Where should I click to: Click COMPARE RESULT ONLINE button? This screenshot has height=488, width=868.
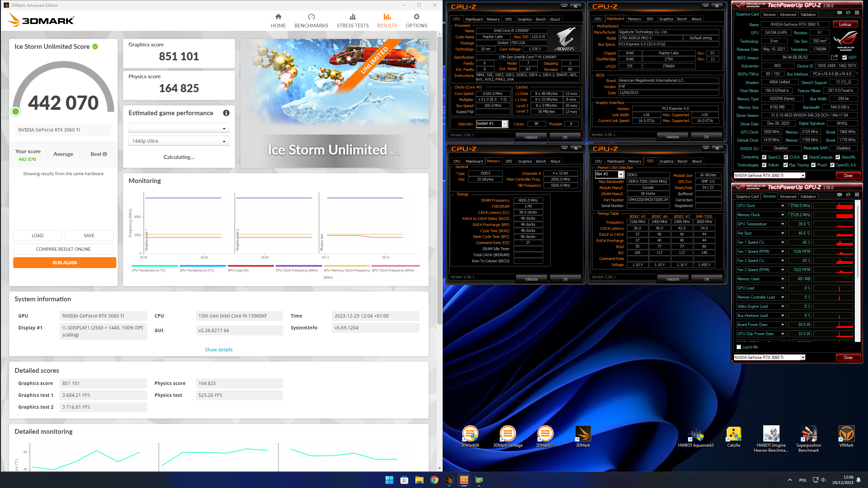(x=63, y=249)
